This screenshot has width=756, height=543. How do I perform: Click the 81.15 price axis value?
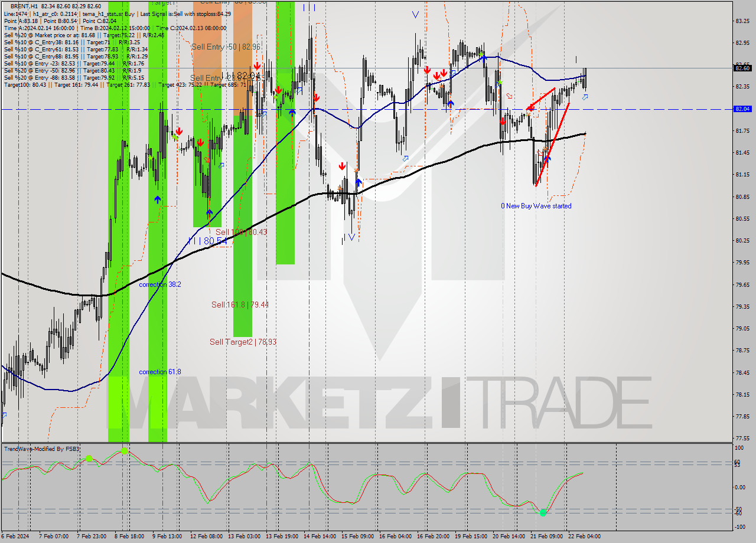click(x=743, y=175)
